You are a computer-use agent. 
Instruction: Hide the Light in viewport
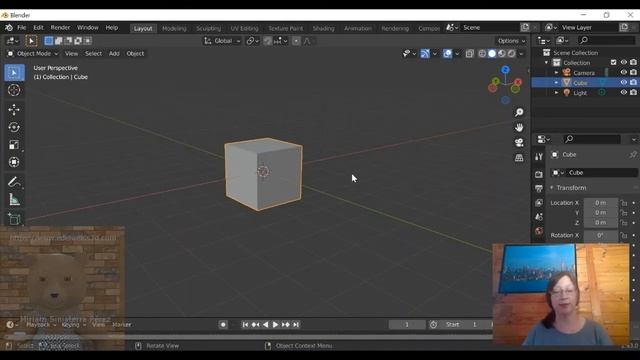[624, 93]
